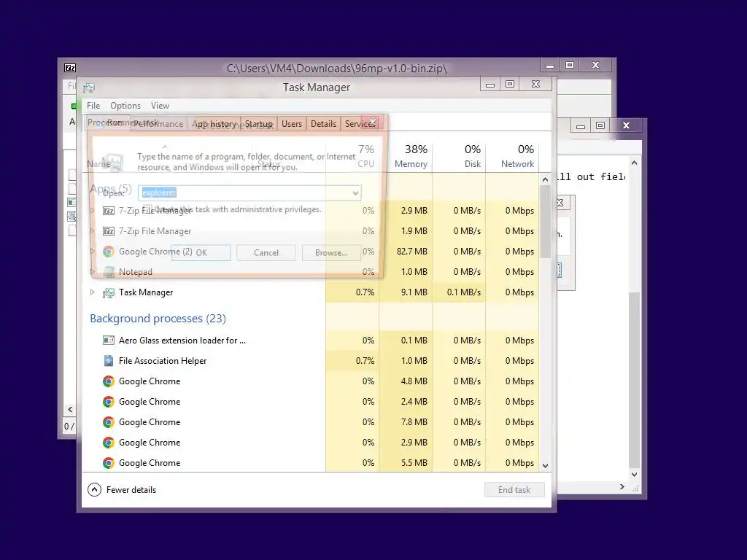Image resolution: width=747 pixels, height=560 pixels.
Task: Maximize the Task Manager window
Action: 510,85
